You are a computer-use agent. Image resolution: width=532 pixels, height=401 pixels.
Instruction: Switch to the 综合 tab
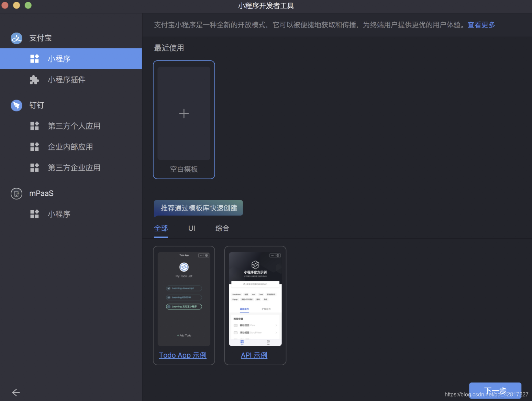coord(222,228)
